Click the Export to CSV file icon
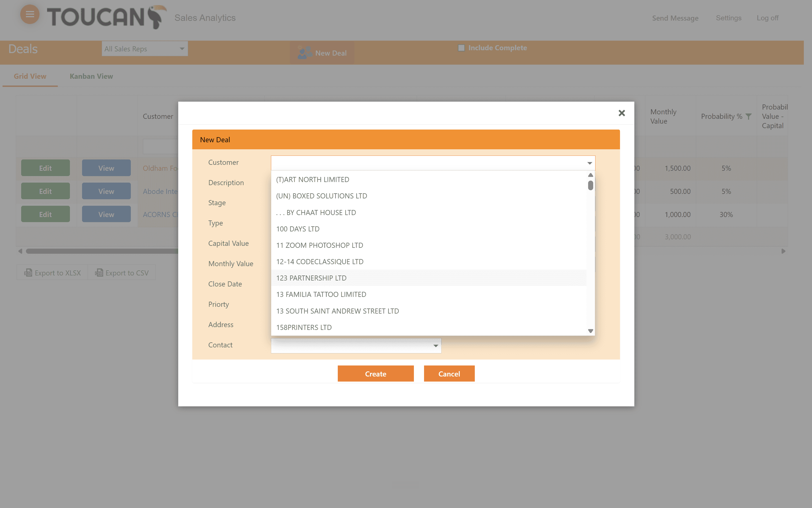This screenshot has height=508, width=812. coord(99,272)
